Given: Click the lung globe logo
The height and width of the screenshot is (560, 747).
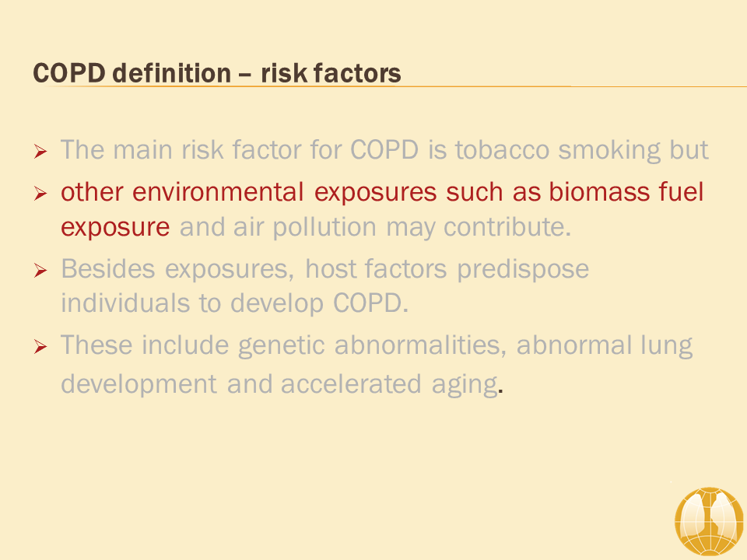Looking at the screenshot, I should [x=708, y=522].
